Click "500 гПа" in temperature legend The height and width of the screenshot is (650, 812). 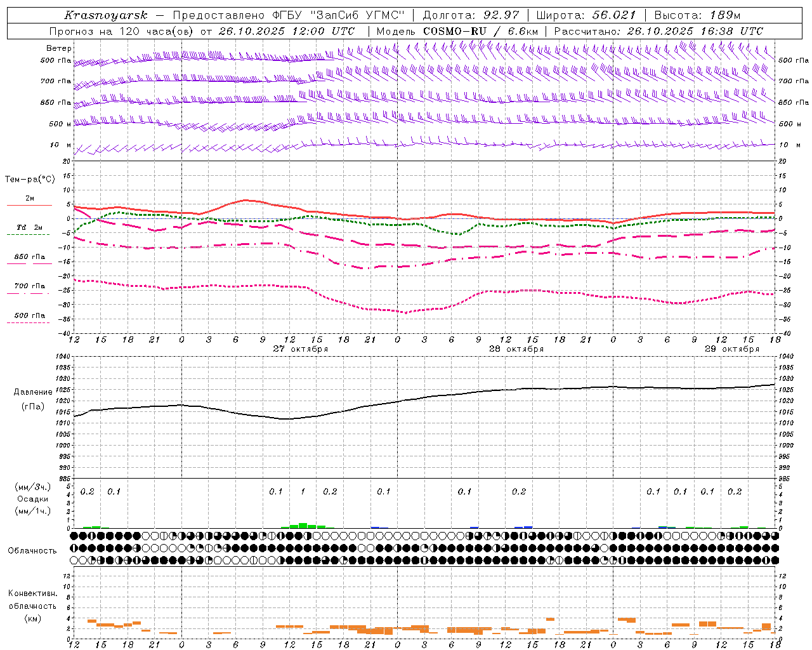(30, 315)
